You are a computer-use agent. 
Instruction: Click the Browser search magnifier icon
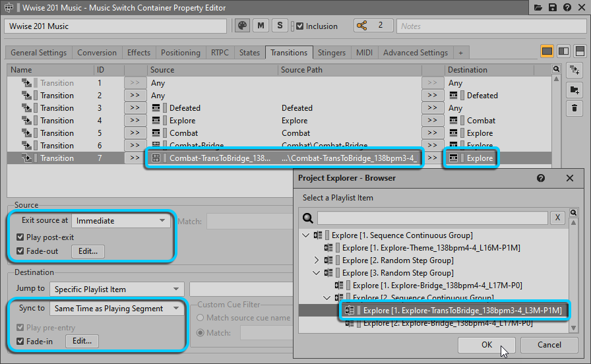308,218
